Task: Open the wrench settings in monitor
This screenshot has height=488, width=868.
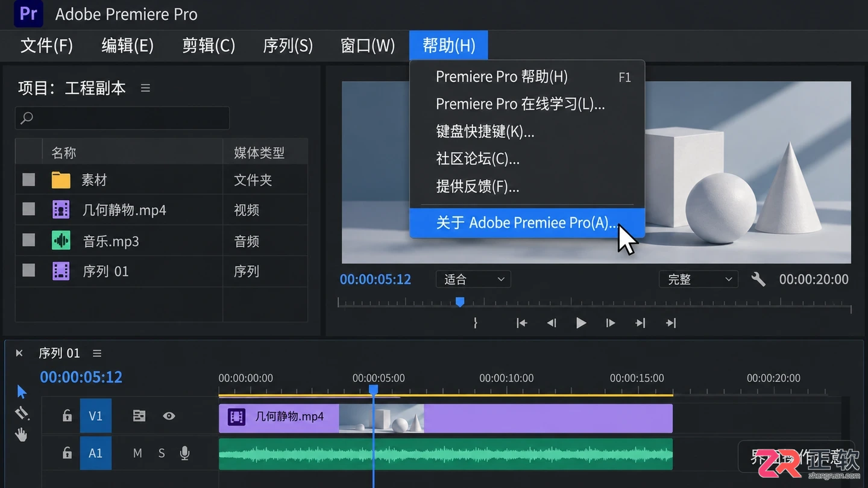Action: click(x=758, y=280)
